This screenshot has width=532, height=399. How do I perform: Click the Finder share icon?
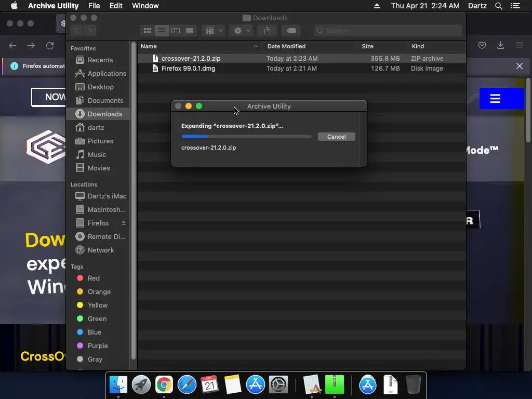268,31
